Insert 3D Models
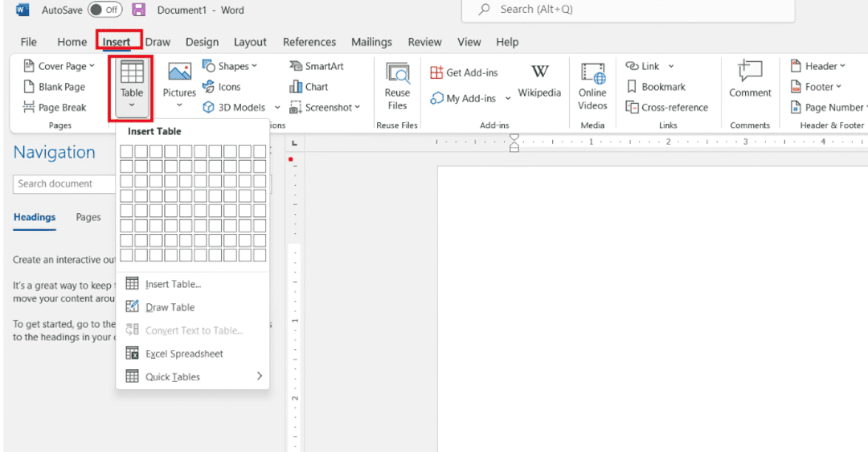868x452 pixels. (x=234, y=108)
